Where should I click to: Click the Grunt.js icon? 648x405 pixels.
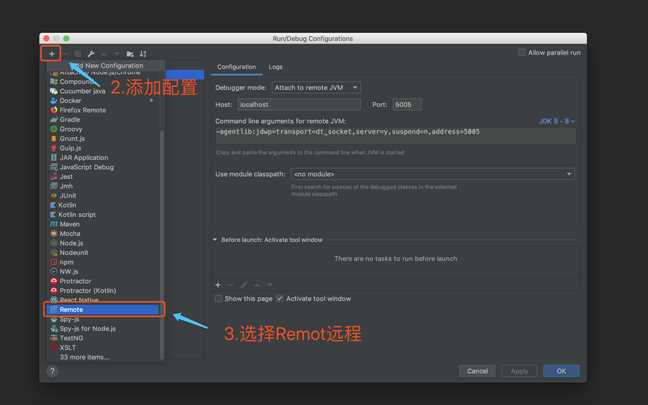(x=54, y=138)
